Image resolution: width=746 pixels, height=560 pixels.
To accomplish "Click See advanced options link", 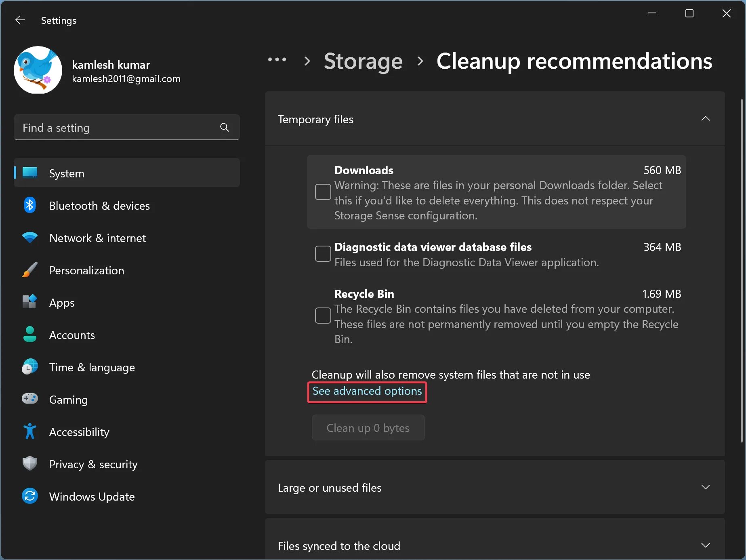I will 367,391.
